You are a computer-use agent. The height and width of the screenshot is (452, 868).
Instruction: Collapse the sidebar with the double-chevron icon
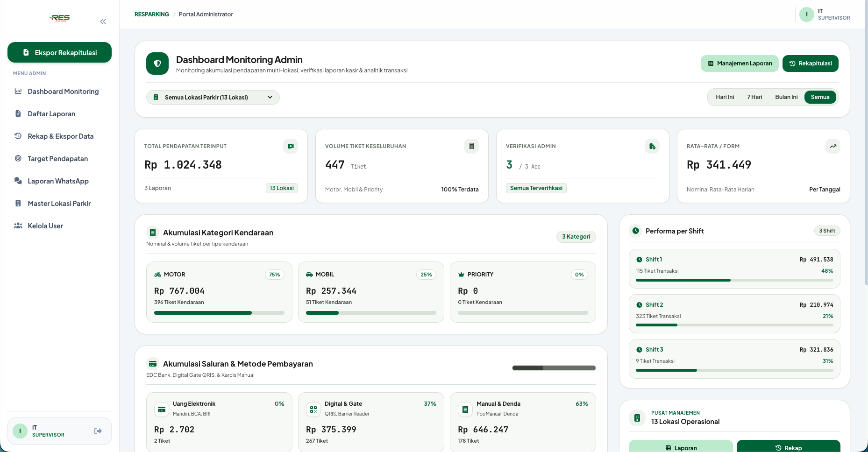pos(103,21)
